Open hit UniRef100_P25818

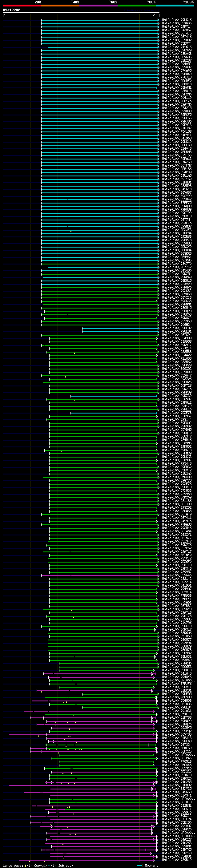tap(177, 91)
